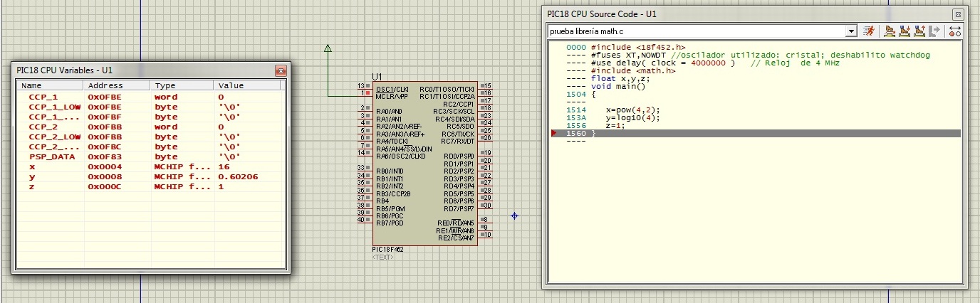The image size is (980, 303).
Task: Select variable x in the variables list
Action: (x=150, y=166)
